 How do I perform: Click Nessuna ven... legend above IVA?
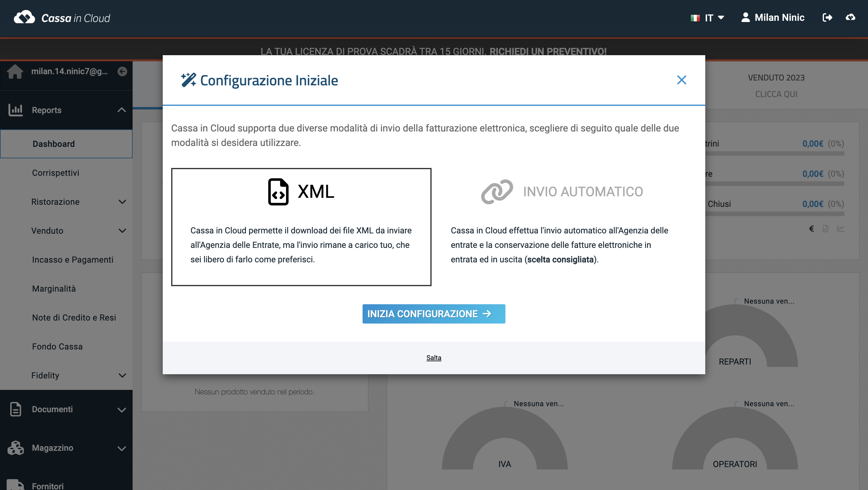[539, 403]
